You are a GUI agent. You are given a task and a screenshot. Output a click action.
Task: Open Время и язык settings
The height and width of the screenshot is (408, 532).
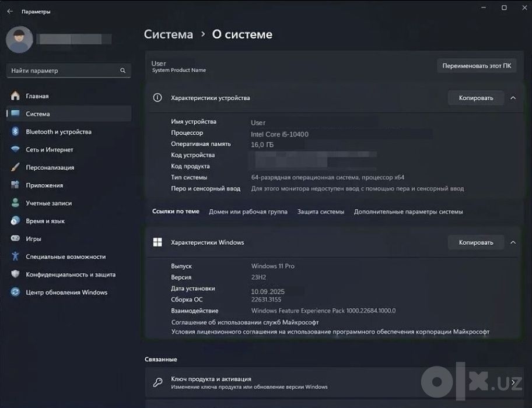pyautogui.click(x=69, y=221)
